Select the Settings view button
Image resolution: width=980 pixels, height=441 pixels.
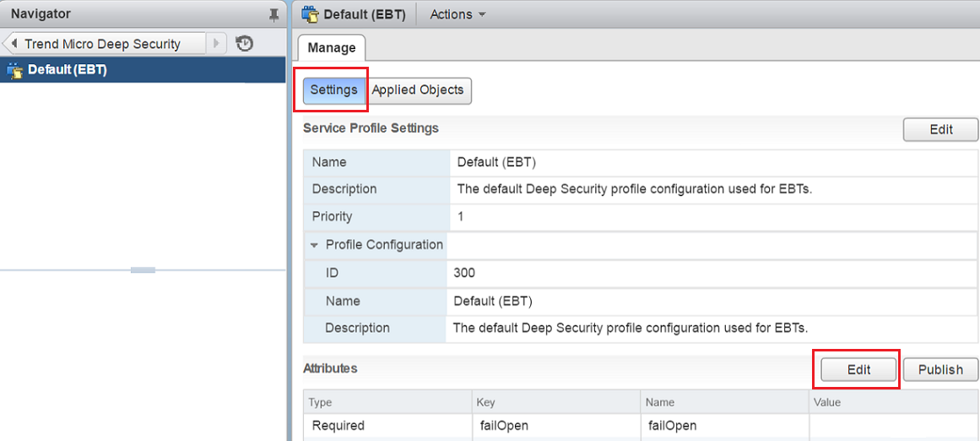(333, 90)
